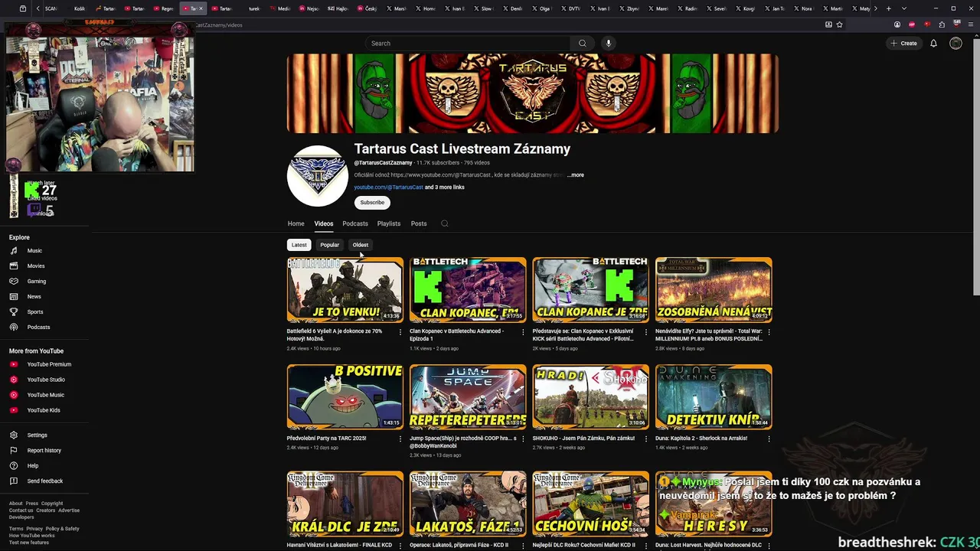
Task: Switch to channel Home tab
Action: (296, 223)
